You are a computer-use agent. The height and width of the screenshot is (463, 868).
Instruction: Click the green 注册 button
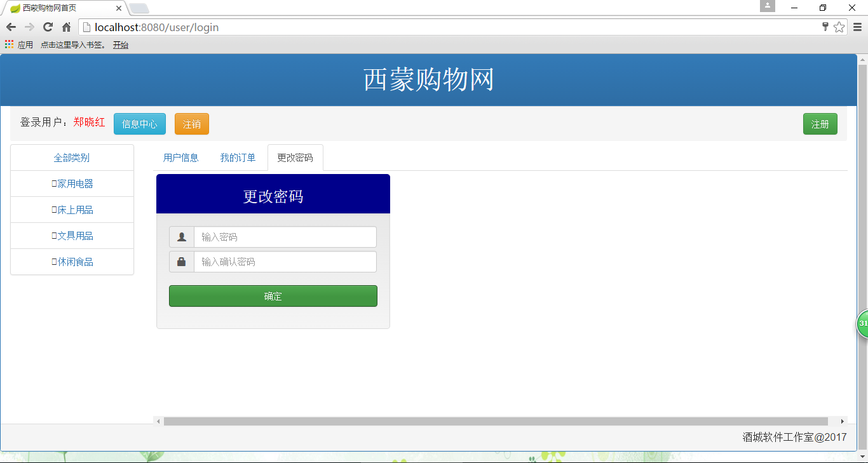[820, 124]
